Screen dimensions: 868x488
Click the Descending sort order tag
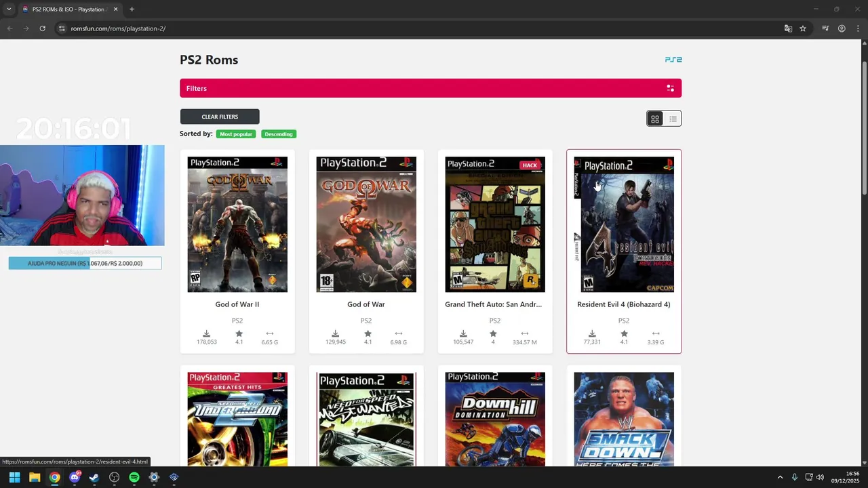click(279, 134)
